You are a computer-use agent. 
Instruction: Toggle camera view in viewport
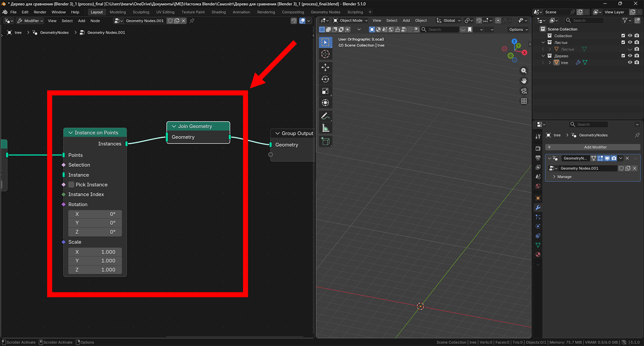point(524,91)
